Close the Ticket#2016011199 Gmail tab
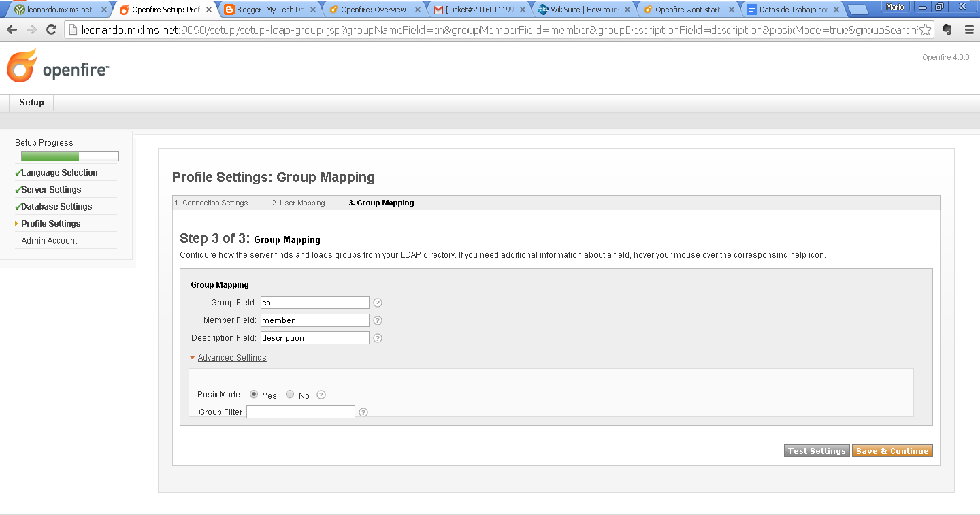980x515 pixels. [x=522, y=10]
